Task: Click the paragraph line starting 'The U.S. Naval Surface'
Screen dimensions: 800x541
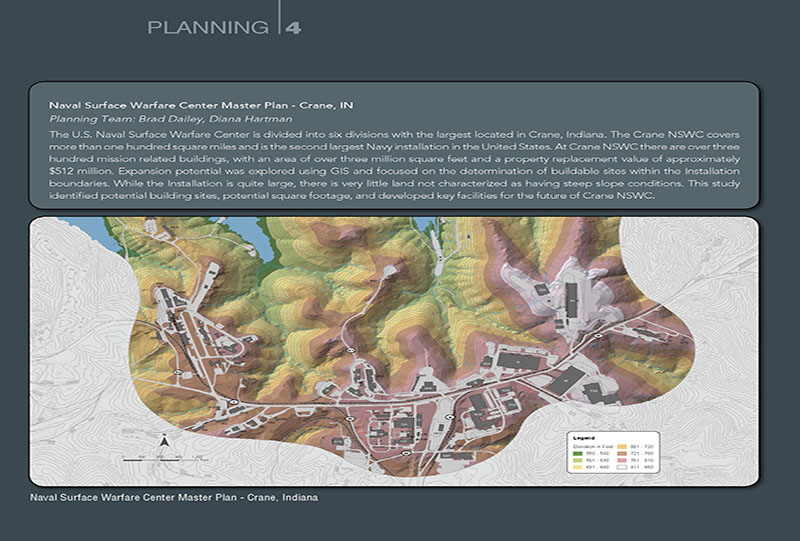Action: (394, 134)
